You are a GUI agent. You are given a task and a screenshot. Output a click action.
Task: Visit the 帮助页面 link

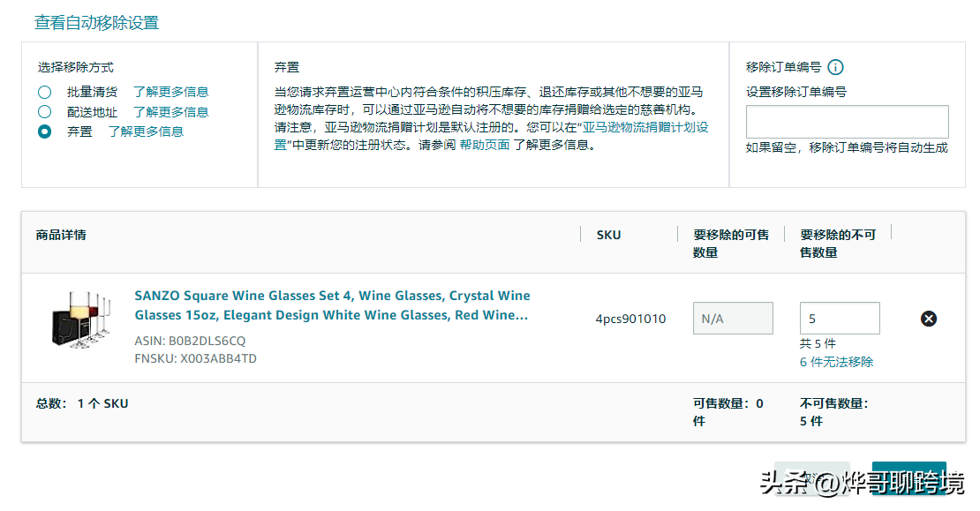(x=484, y=145)
